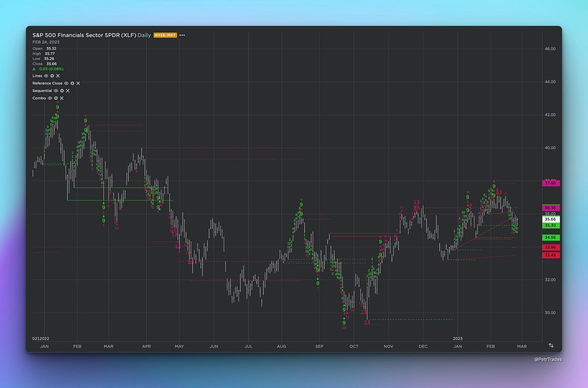Click the 30.00 price axis value
The width and height of the screenshot is (588, 388).
point(550,313)
